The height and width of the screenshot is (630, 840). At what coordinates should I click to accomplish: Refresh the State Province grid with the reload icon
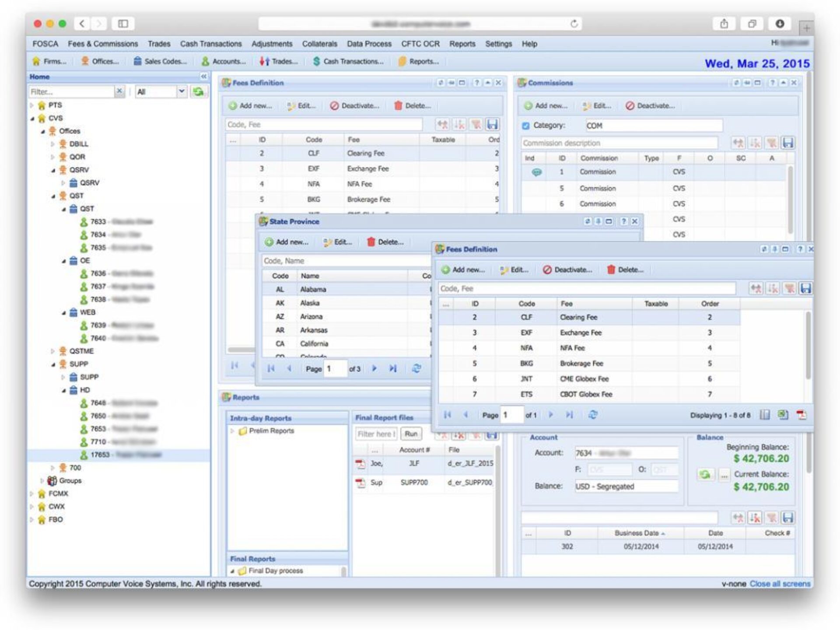tap(416, 368)
